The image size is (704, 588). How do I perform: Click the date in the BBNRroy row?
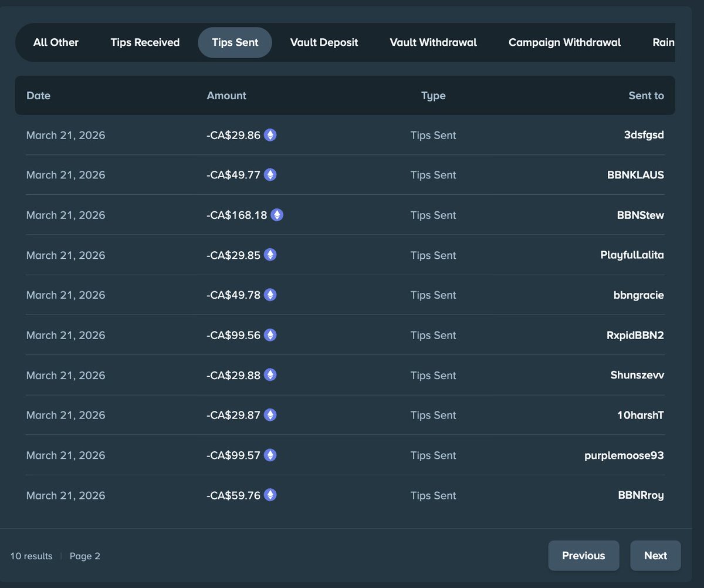66,495
